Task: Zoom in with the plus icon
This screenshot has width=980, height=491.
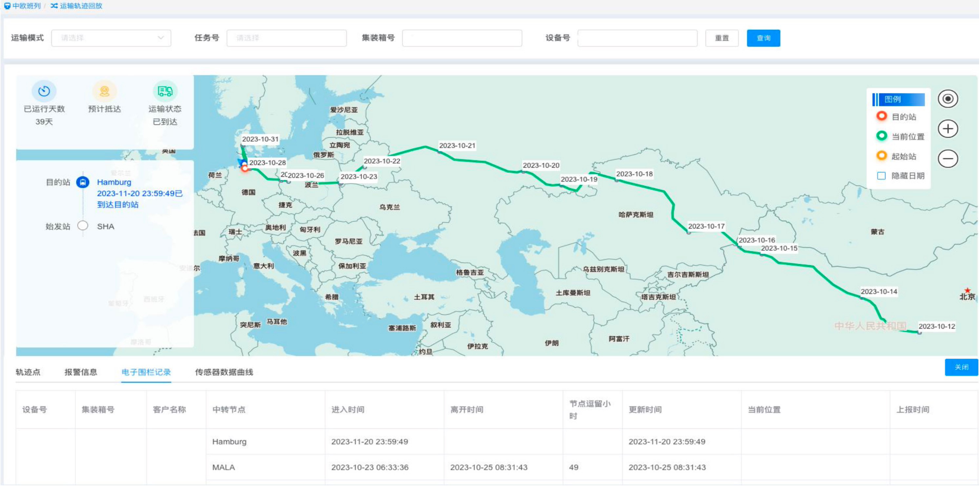Action: coord(948,129)
